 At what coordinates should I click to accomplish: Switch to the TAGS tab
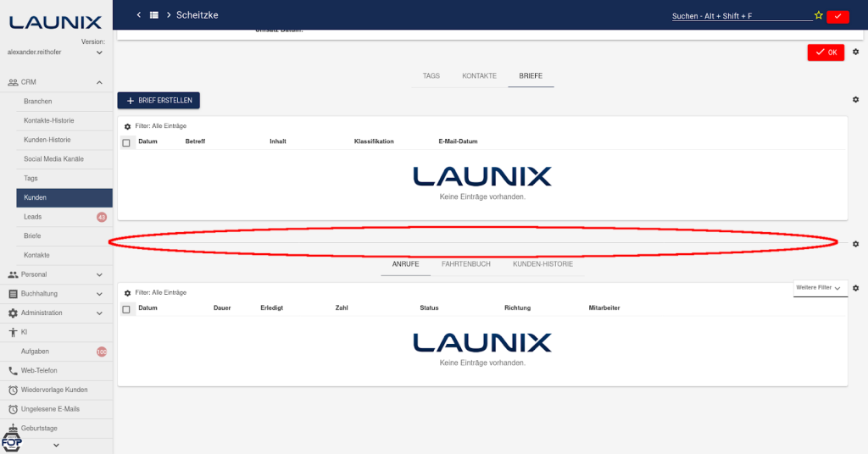pyautogui.click(x=431, y=76)
